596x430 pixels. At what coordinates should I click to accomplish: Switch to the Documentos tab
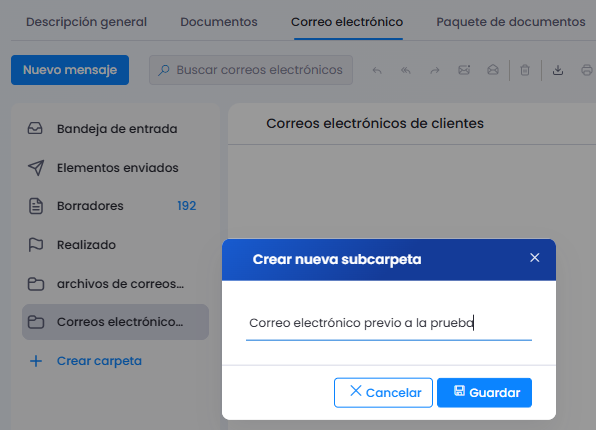pyautogui.click(x=219, y=22)
